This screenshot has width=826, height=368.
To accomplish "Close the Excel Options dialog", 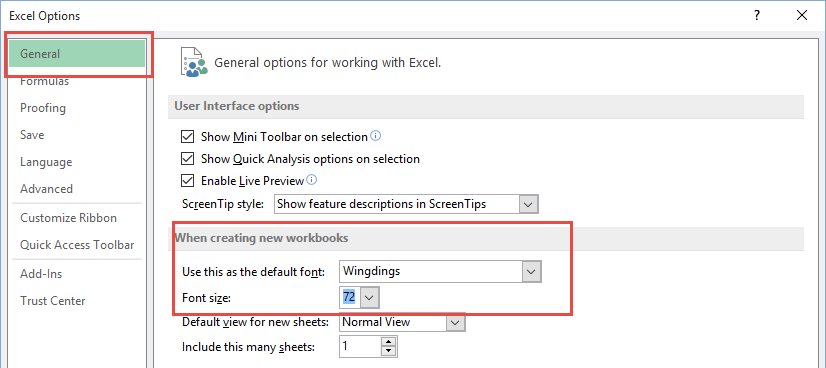I will pos(802,16).
